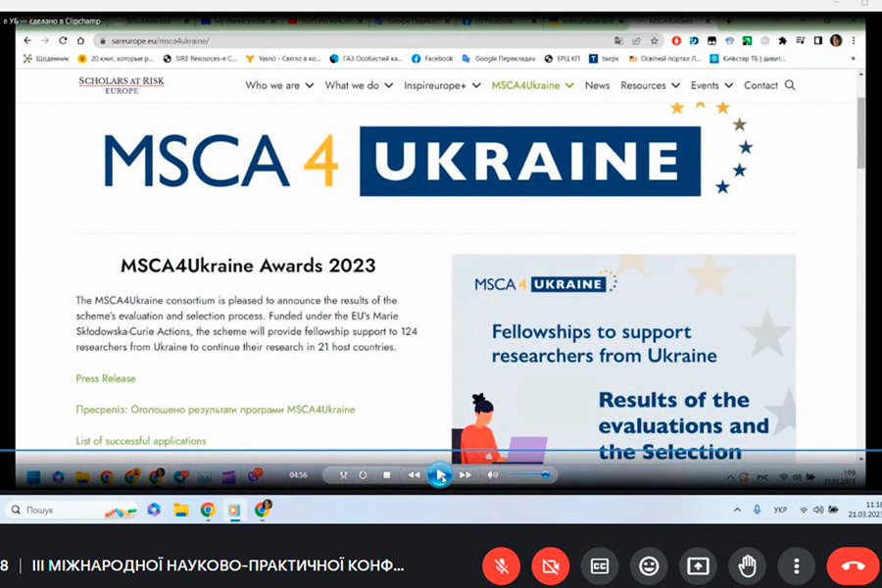Toggle shuffle in the media player
Image resolution: width=882 pixels, height=588 pixels.
click(x=343, y=475)
